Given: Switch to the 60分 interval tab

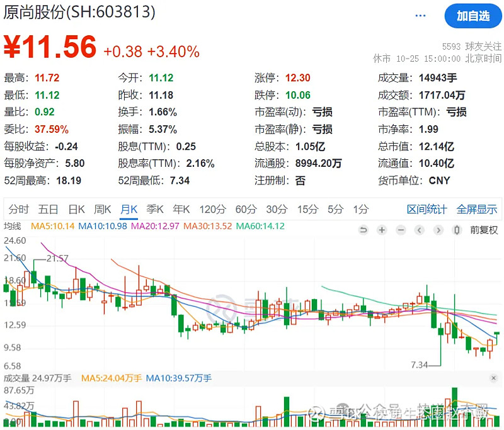Looking at the screenshot, I should coord(246,210).
